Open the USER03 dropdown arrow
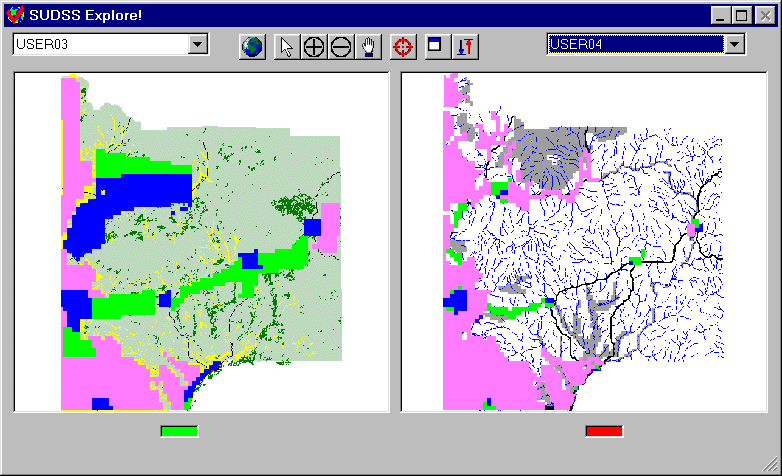This screenshot has width=782, height=476. point(198,44)
